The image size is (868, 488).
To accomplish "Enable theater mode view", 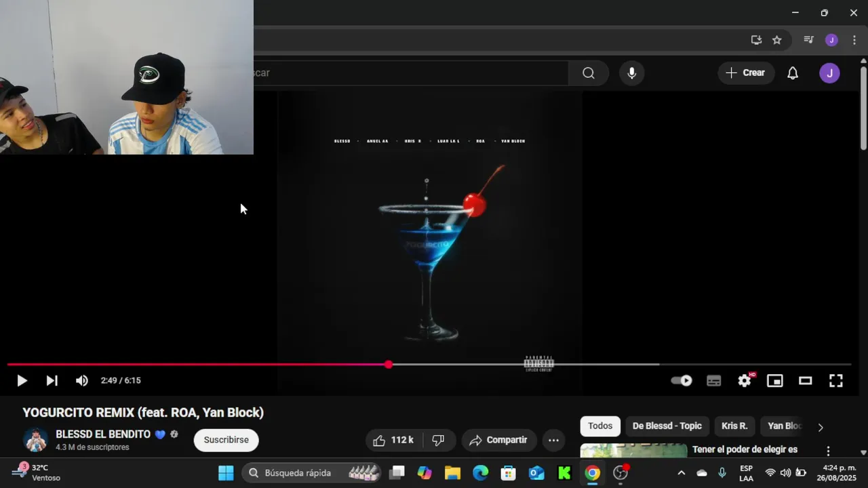I will [x=805, y=381].
